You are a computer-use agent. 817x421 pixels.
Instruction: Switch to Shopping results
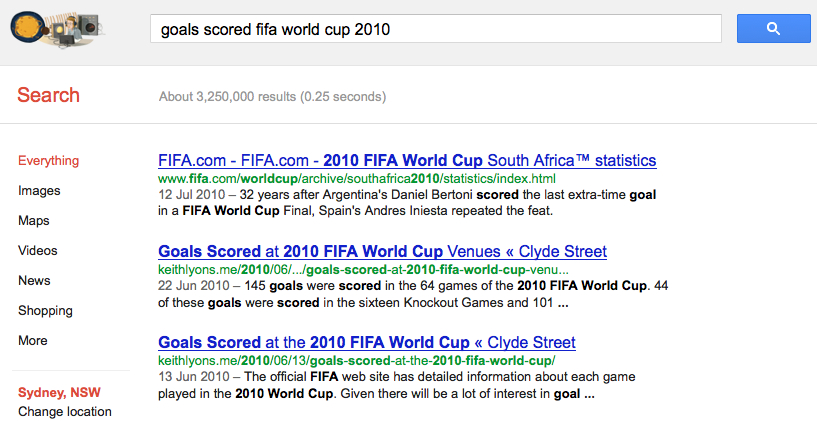(45, 311)
